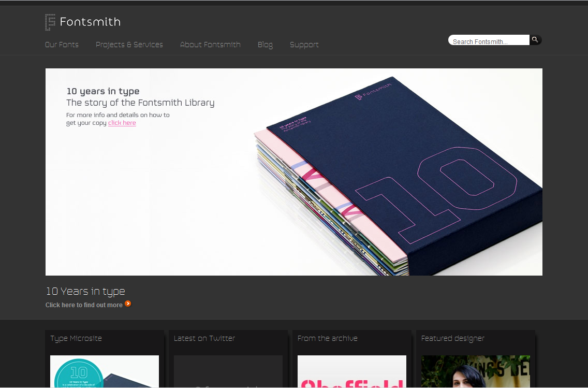Go to About Fontsmith
Viewport: 588px width, 388px height.
[210, 45]
